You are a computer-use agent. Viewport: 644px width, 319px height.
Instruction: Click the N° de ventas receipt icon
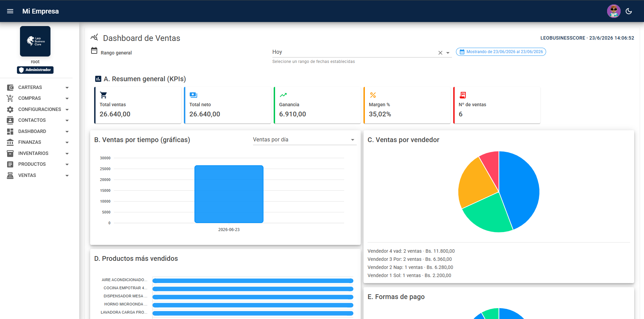pos(463,95)
